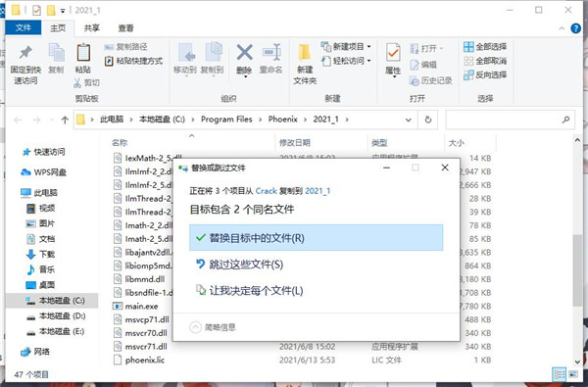Select Quick access in sidebar
The height and width of the screenshot is (387, 588).
coord(44,152)
